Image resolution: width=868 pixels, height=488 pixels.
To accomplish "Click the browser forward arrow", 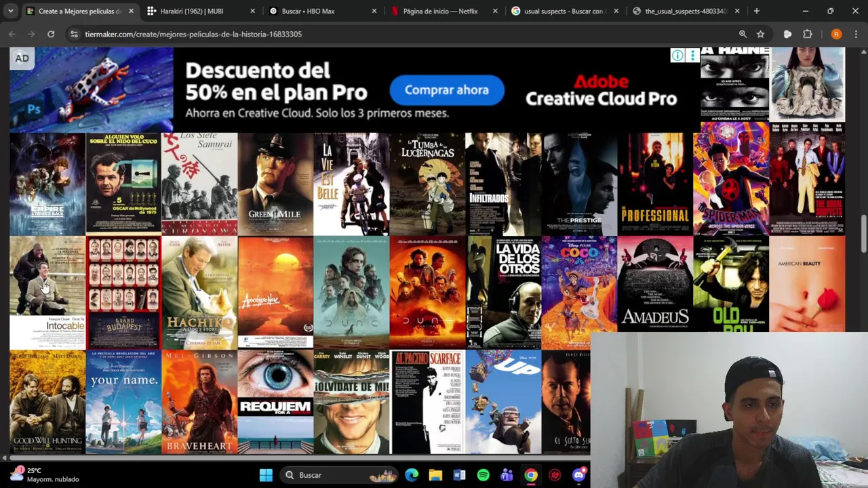I will pyautogui.click(x=31, y=34).
